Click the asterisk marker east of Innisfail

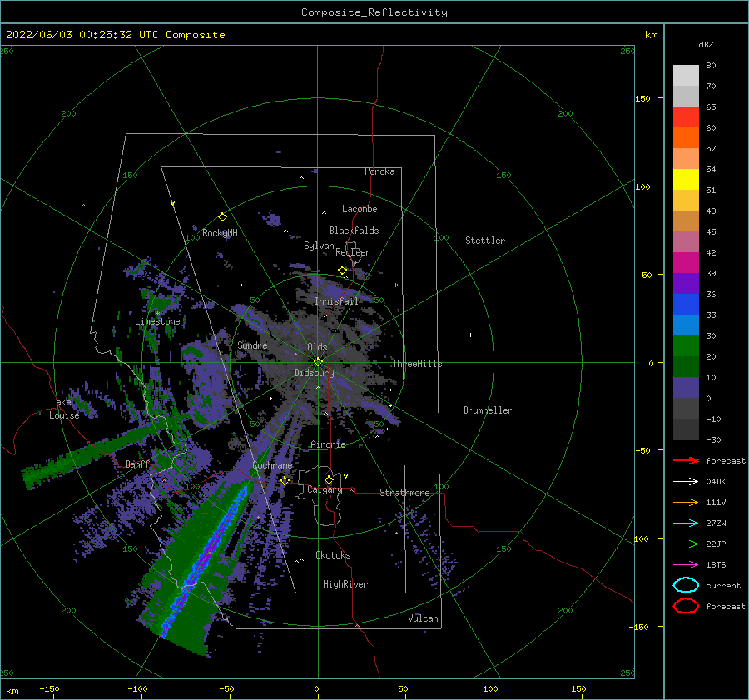395,285
